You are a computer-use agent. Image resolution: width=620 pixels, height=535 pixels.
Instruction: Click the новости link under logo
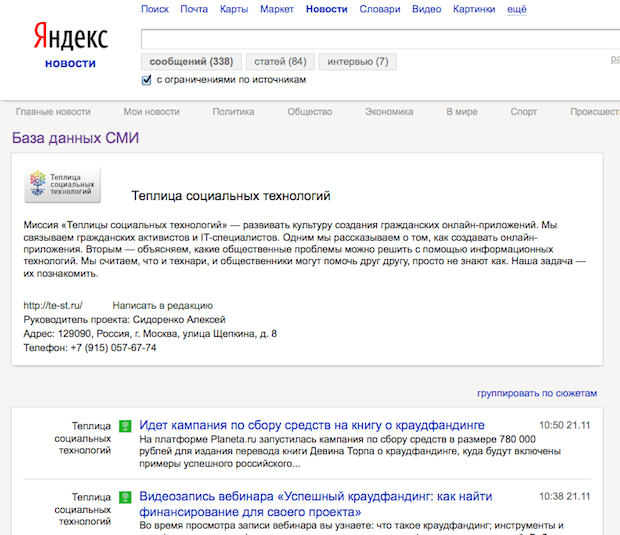[x=70, y=63]
